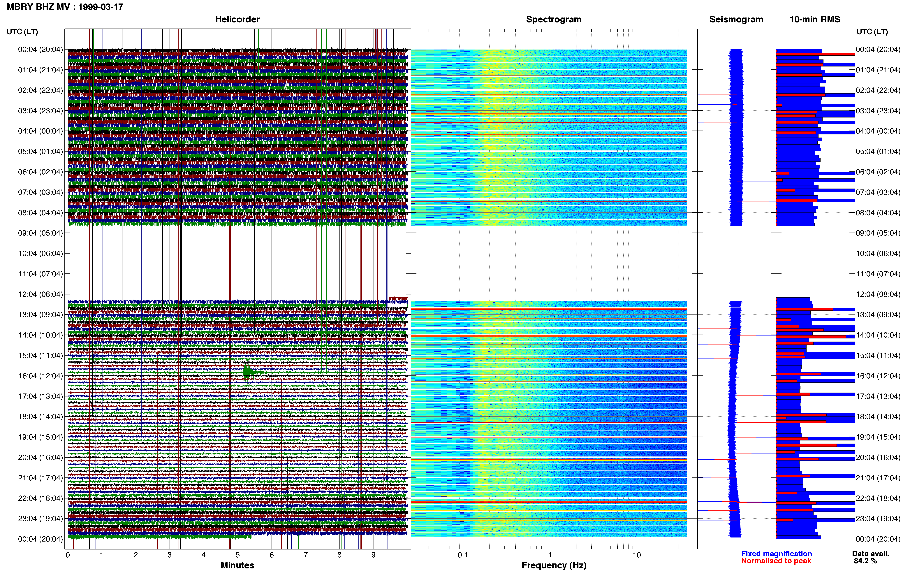Click left time label '16:04 (12:04)'
924x578 pixels.
pyautogui.click(x=41, y=376)
